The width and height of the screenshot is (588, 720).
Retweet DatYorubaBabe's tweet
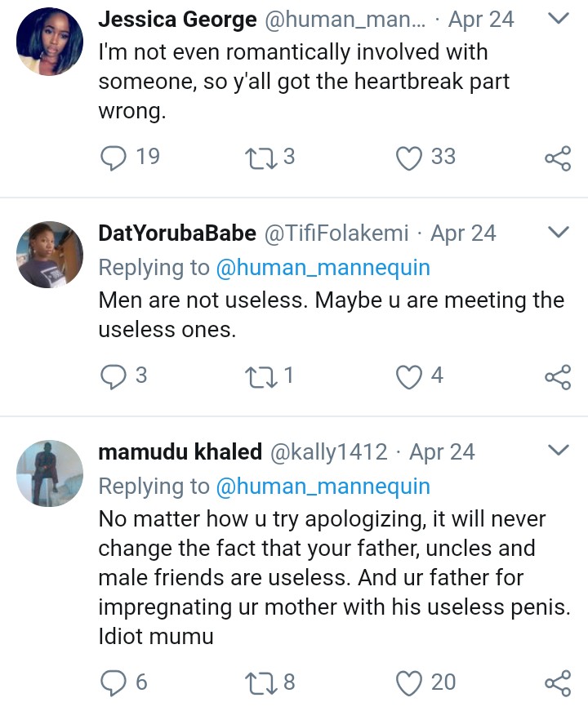coord(258,376)
